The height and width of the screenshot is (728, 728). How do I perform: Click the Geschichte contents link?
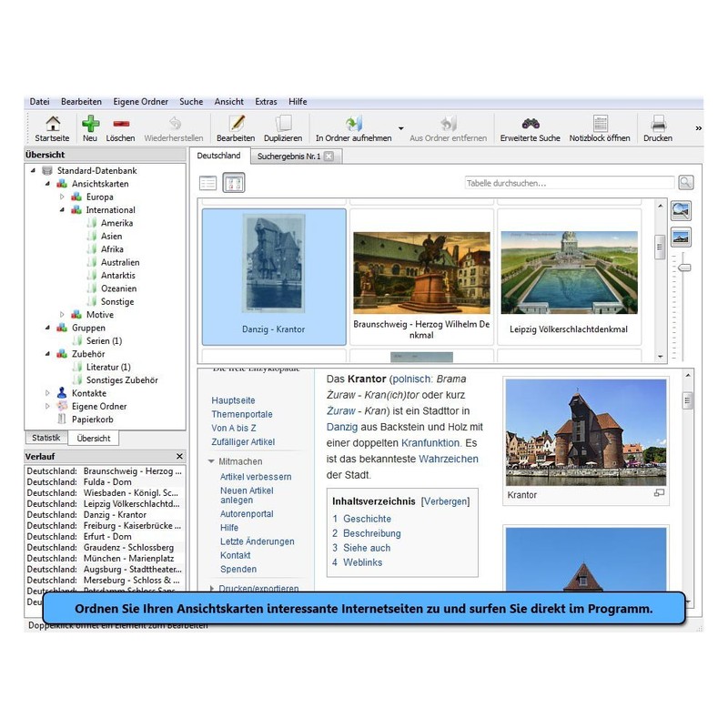pos(367,519)
